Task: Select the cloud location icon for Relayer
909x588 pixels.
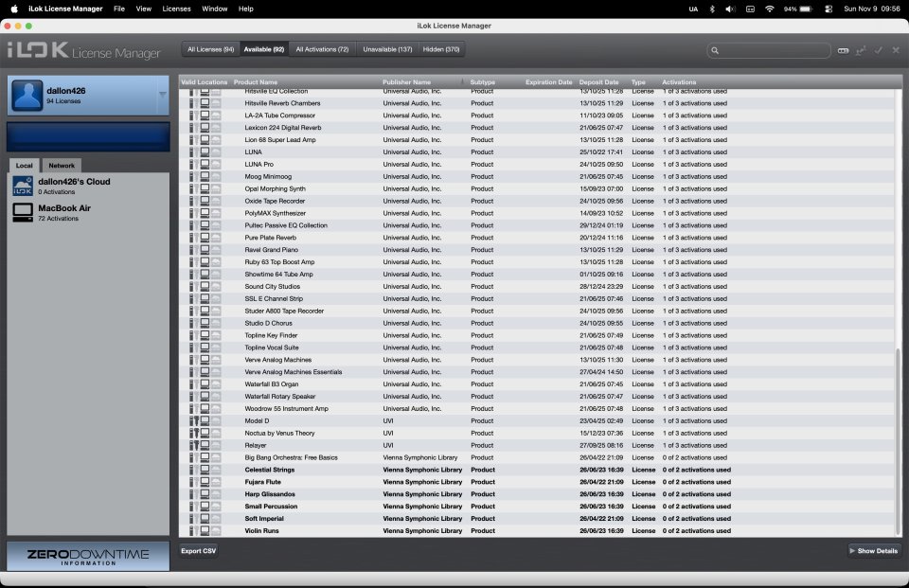Action: (x=215, y=445)
